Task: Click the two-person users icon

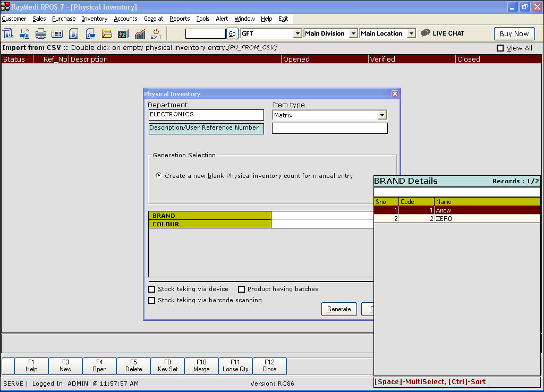Action: click(123, 33)
